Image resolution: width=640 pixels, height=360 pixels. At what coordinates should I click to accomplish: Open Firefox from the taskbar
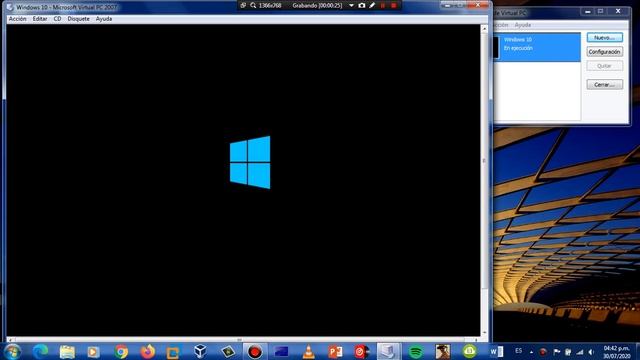pos(148,351)
